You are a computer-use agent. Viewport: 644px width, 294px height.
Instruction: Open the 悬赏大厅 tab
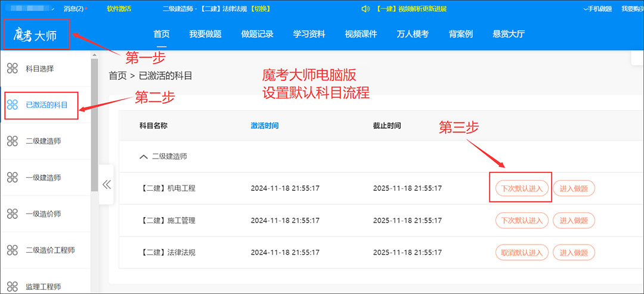point(509,34)
